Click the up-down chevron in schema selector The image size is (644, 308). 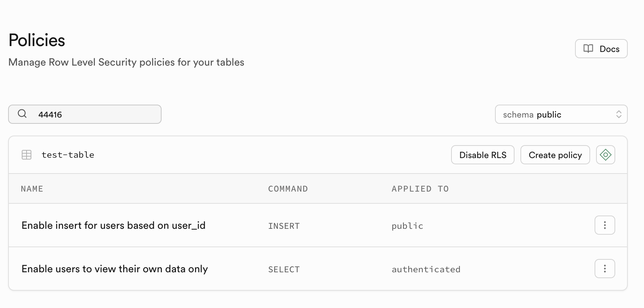click(x=619, y=115)
